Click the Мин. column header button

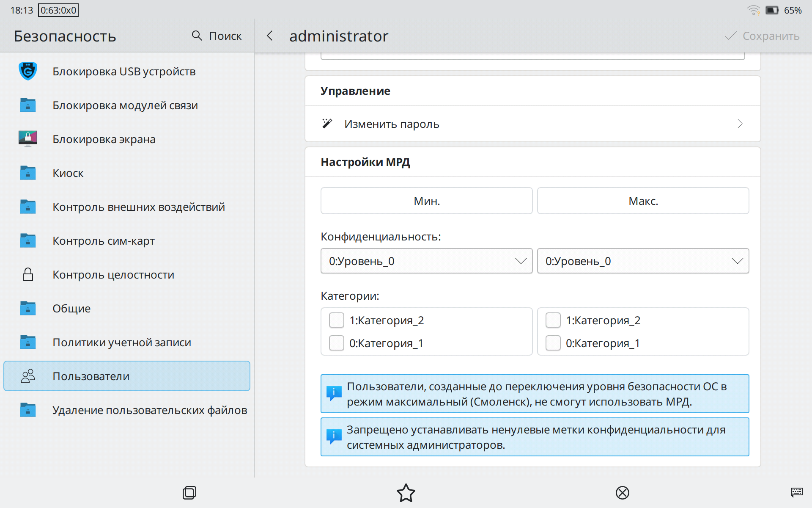click(x=426, y=201)
